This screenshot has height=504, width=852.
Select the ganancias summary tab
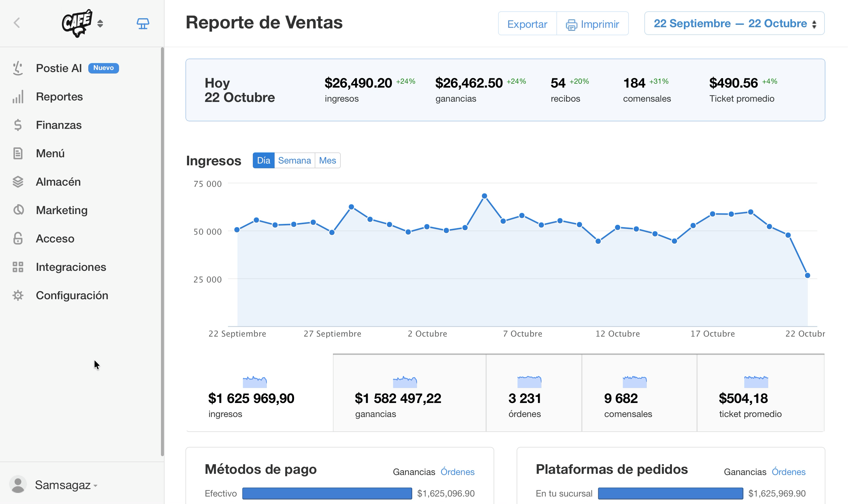pos(410,393)
